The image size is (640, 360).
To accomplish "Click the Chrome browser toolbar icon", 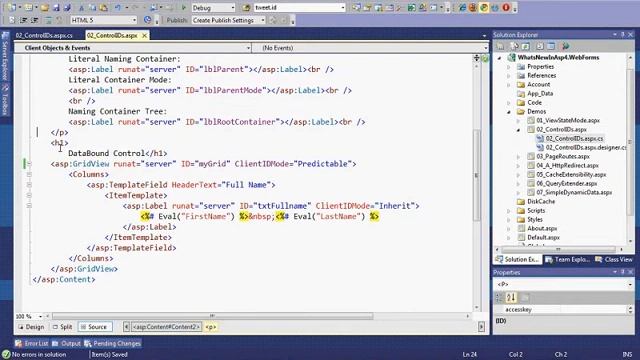I will tap(484, 7).
